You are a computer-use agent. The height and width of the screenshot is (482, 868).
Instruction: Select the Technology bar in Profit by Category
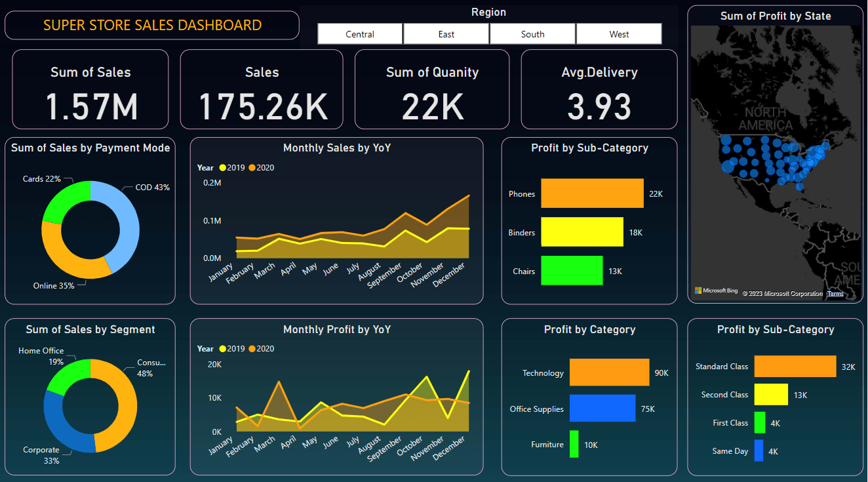point(609,372)
